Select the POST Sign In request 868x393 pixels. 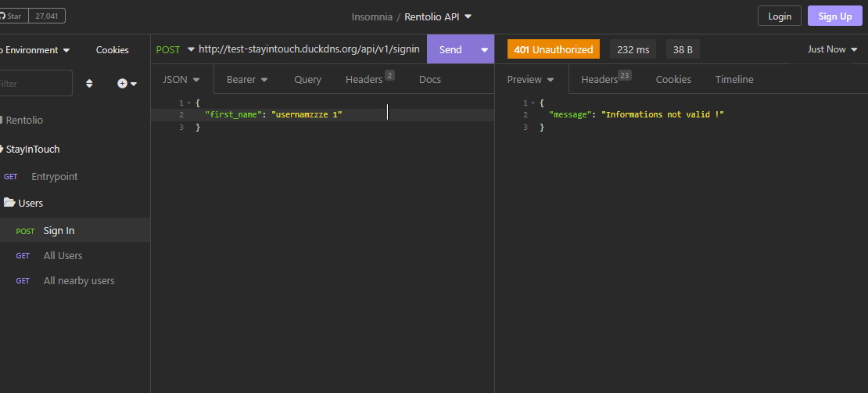click(75, 230)
